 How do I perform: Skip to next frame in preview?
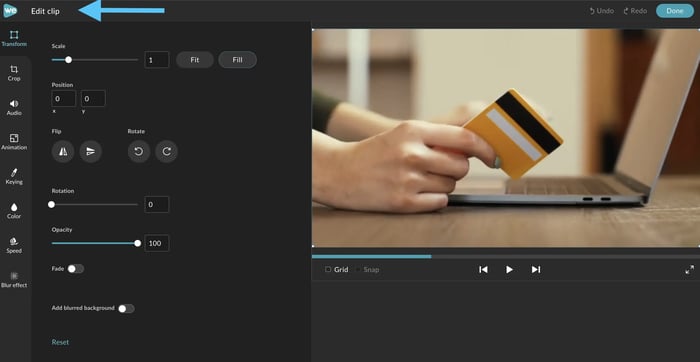(536, 270)
